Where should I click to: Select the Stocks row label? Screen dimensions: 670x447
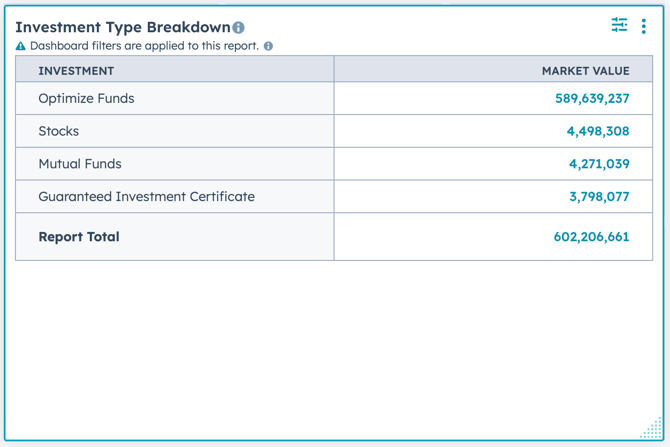[58, 131]
